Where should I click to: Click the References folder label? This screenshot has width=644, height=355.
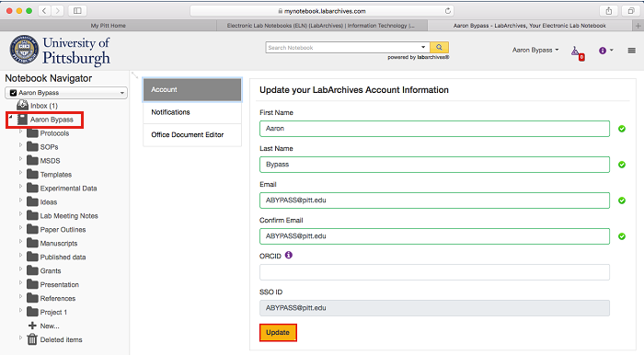[58, 298]
